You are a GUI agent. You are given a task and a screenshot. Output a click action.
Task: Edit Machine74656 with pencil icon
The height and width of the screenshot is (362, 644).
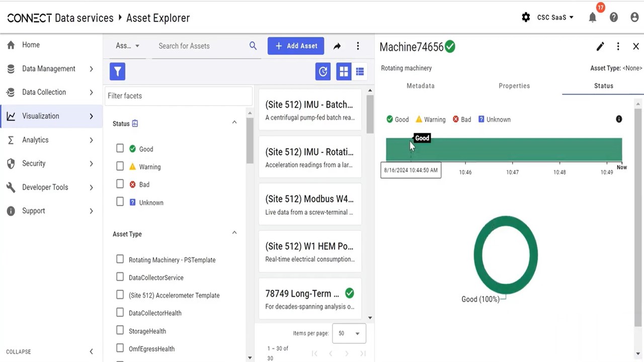(600, 46)
